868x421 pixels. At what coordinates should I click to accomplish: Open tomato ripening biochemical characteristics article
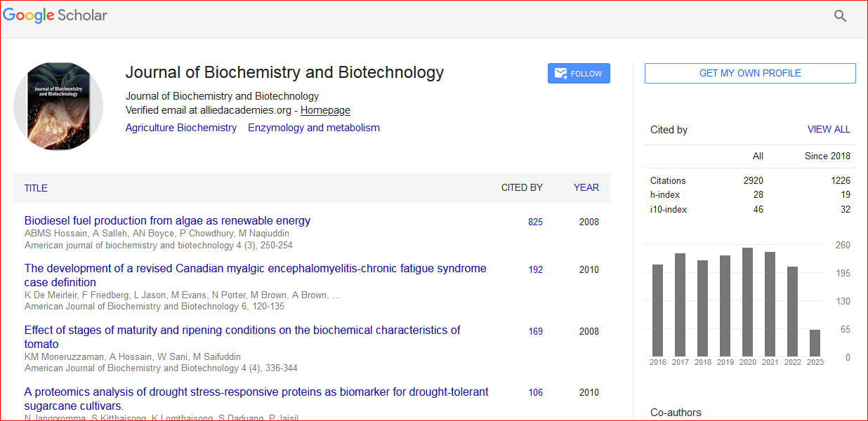click(x=242, y=330)
